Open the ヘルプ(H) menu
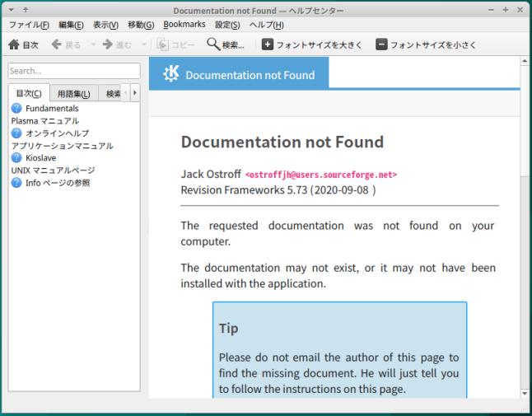Viewport: 532px width, 416px height. (267, 25)
